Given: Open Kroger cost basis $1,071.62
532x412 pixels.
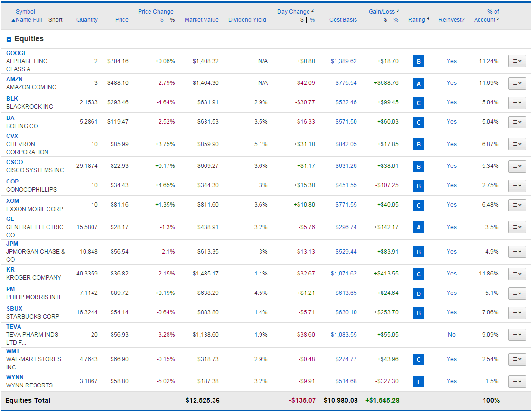Looking at the screenshot, I should pyautogui.click(x=344, y=274).
